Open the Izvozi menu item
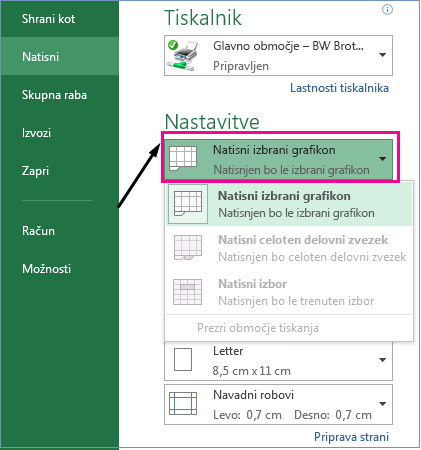The width and height of the screenshot is (421, 450). click(36, 133)
